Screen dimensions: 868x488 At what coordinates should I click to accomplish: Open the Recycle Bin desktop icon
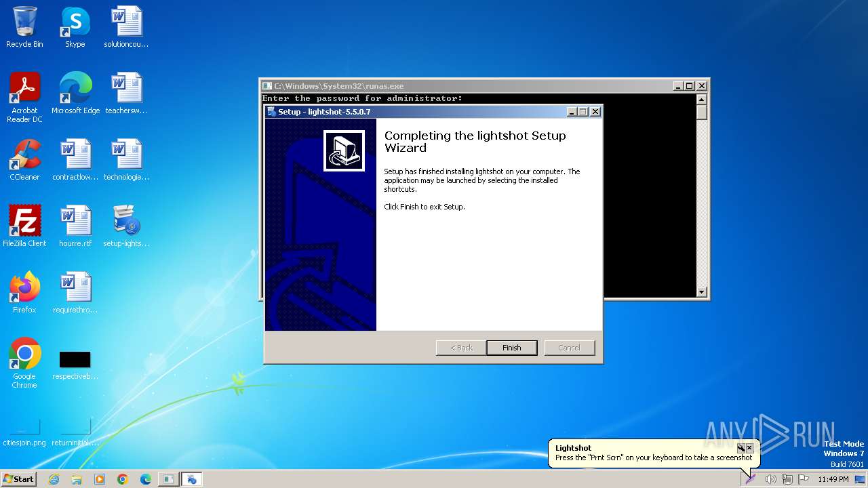24,27
